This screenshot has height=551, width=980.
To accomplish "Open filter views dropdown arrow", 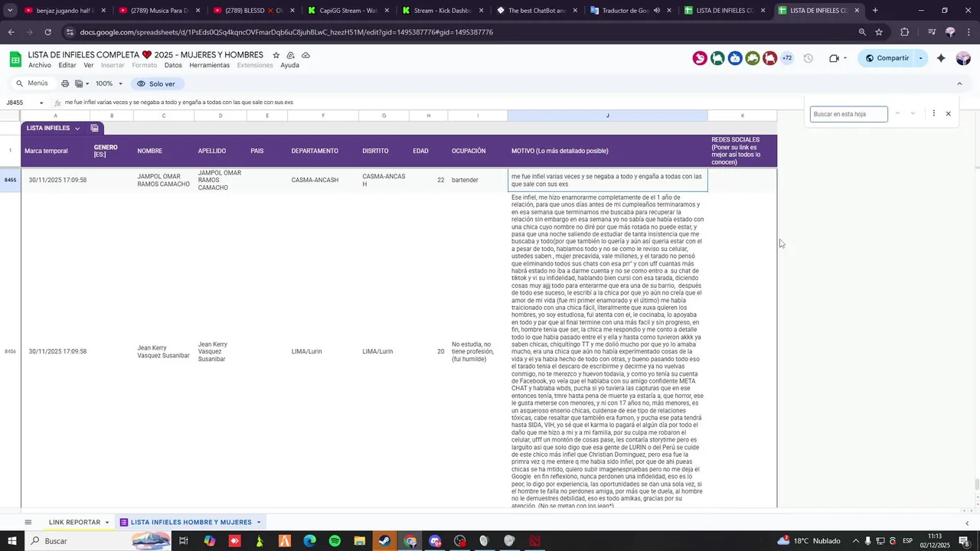I will click(87, 83).
